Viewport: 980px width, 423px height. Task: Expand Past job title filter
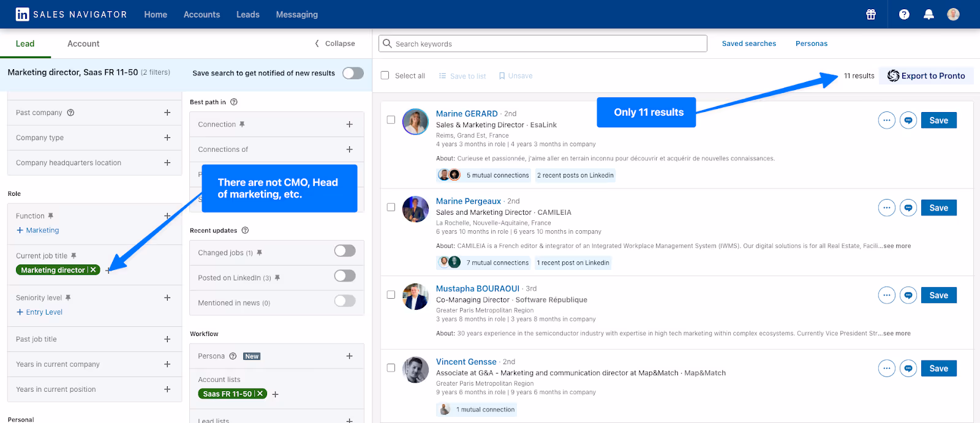click(167, 339)
